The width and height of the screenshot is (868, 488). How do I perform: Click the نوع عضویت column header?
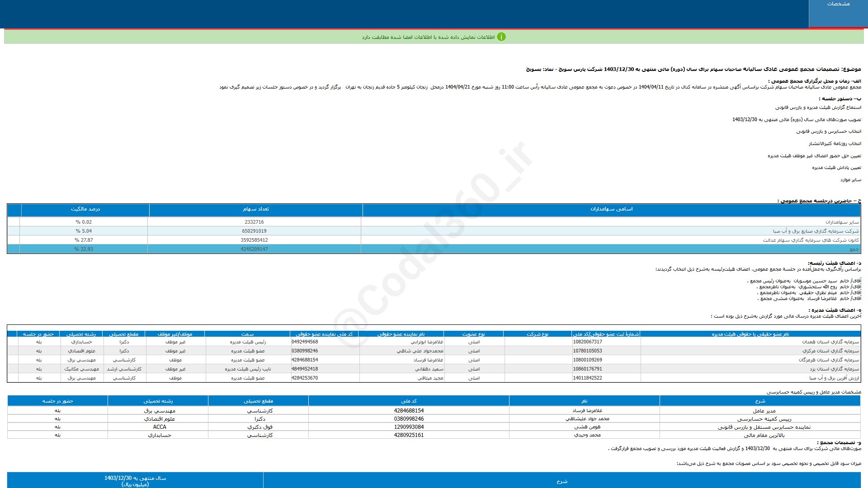(473, 334)
